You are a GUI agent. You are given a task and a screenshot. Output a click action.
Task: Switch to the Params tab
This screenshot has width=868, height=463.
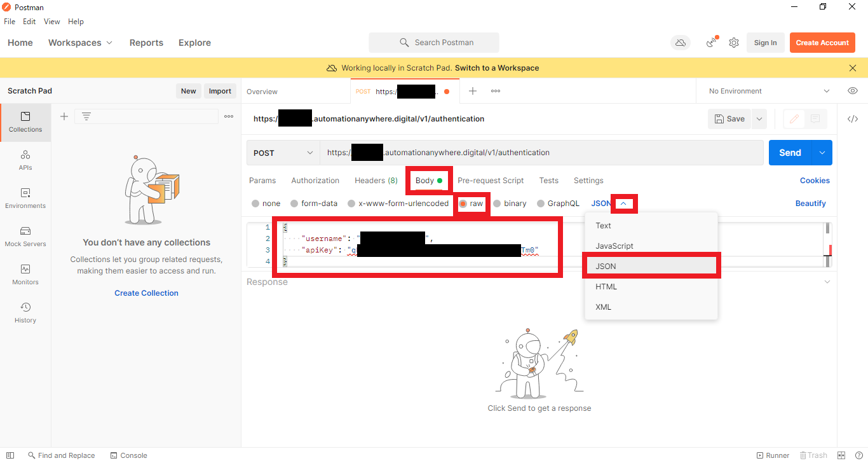[262, 181]
